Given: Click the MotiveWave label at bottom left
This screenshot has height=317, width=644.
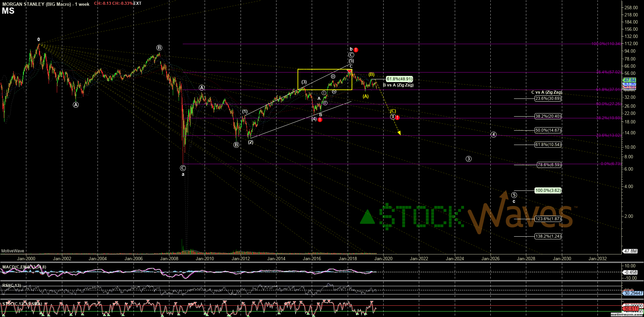Looking at the screenshot, I should pos(13,251).
